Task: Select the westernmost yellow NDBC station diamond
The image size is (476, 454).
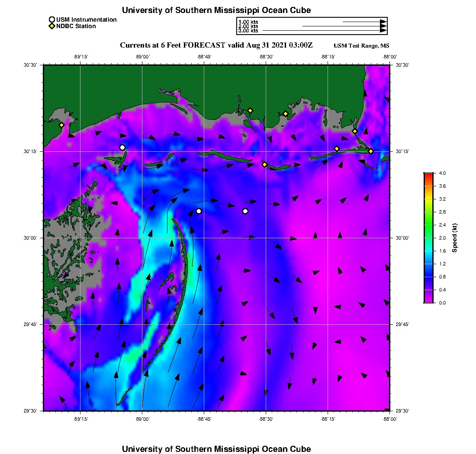Action: pos(61,125)
